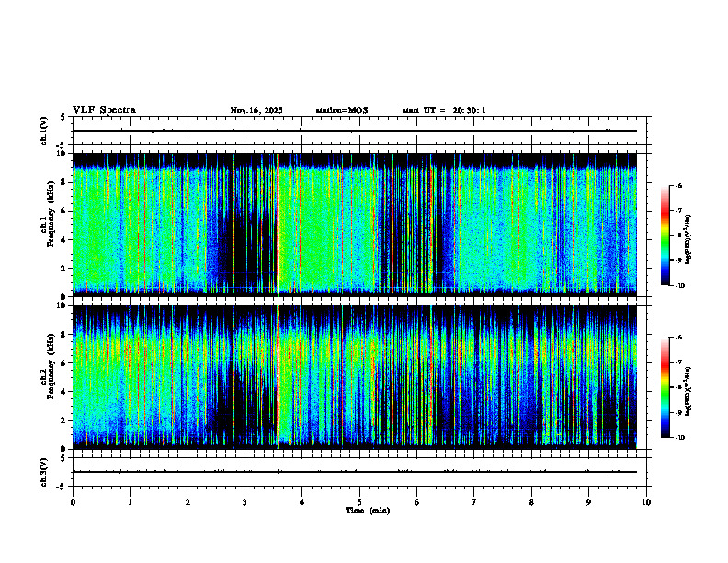Click the "station=MOS" header label
The height and width of the screenshot is (563, 728).
[342, 110]
